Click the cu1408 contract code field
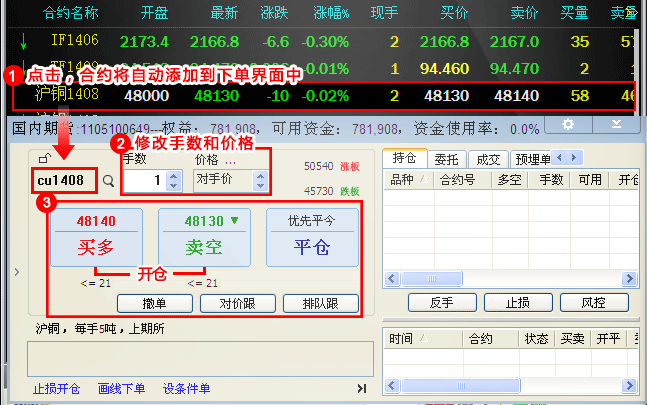The height and width of the screenshot is (405, 647). tap(64, 181)
